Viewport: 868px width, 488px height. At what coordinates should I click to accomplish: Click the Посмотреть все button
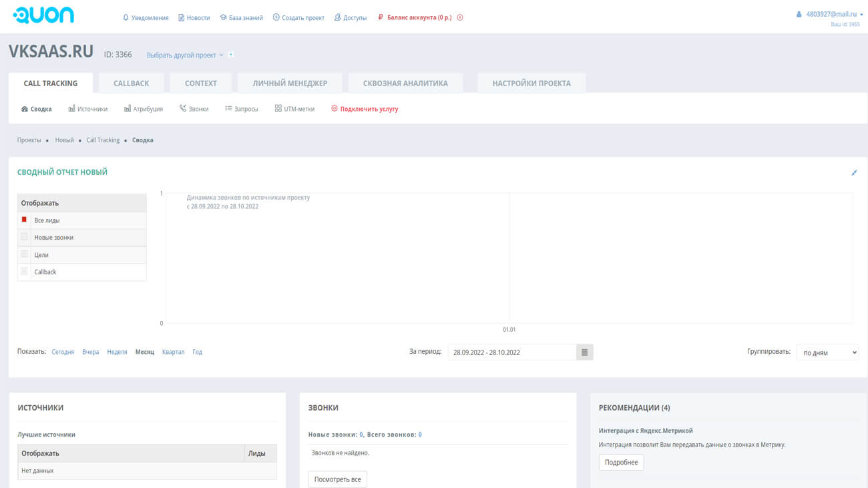337,479
